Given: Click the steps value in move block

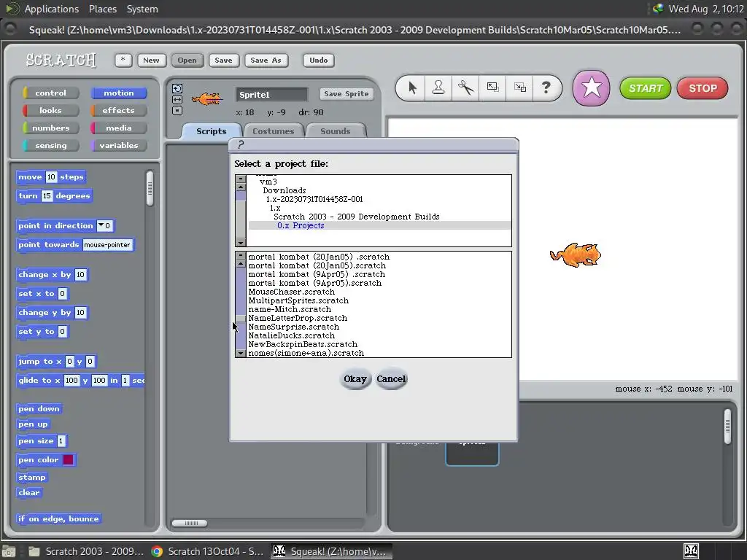Looking at the screenshot, I should pyautogui.click(x=51, y=176).
